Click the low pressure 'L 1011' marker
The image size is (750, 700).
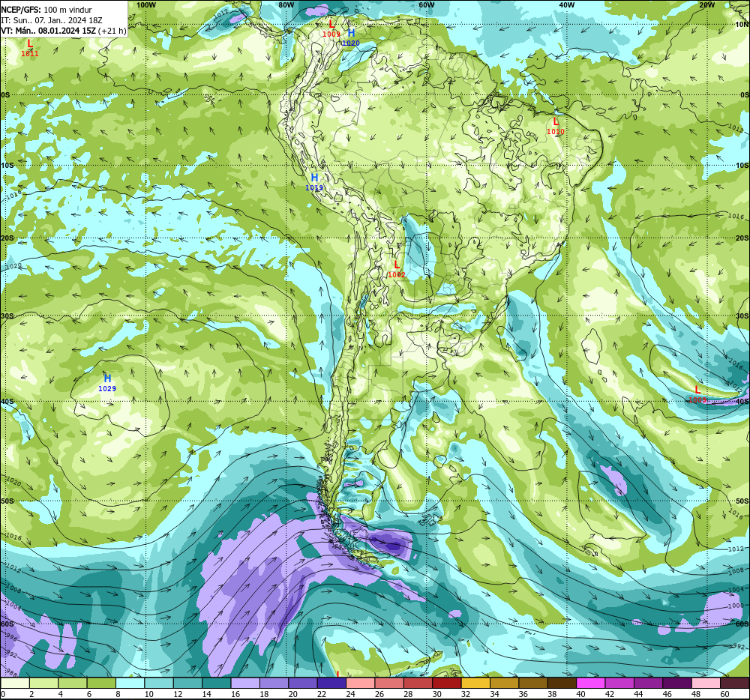point(30,48)
